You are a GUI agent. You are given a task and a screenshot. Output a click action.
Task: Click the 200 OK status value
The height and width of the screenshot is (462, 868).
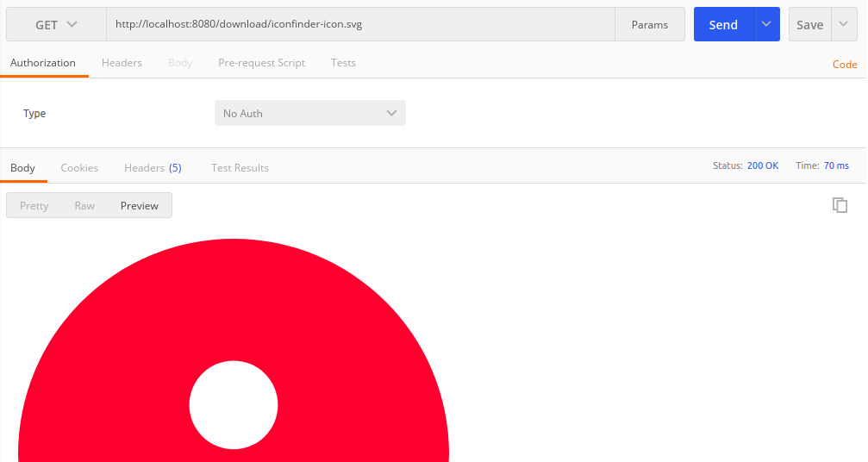pyautogui.click(x=763, y=166)
